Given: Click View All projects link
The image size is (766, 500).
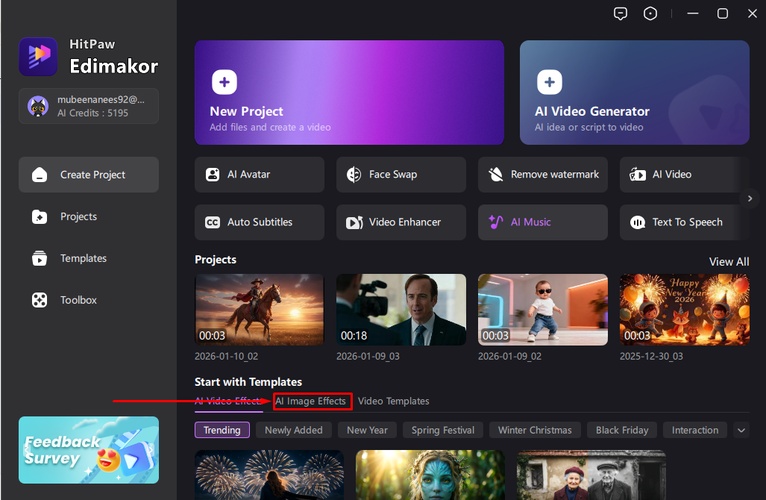Looking at the screenshot, I should click(x=728, y=261).
